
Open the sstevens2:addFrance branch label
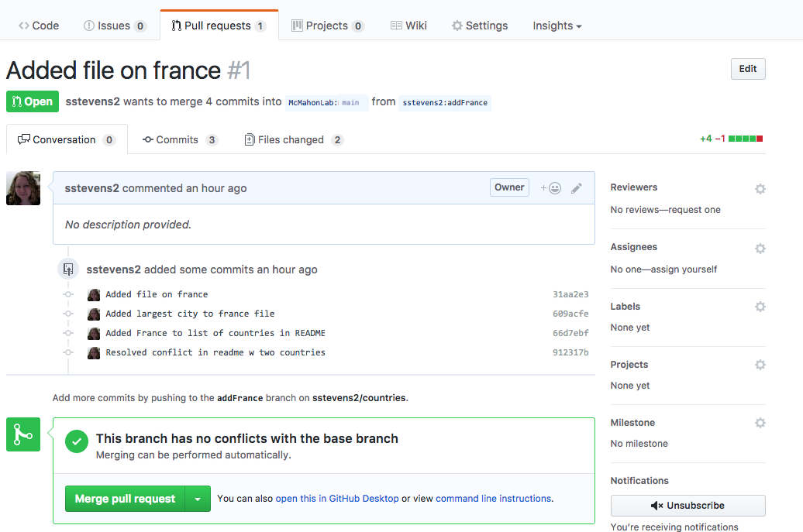[x=445, y=103]
